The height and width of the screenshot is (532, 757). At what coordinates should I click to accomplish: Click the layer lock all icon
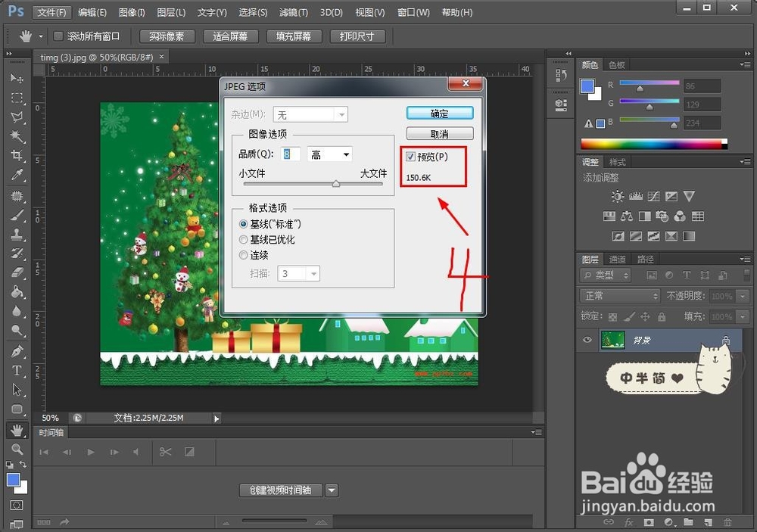click(x=662, y=317)
